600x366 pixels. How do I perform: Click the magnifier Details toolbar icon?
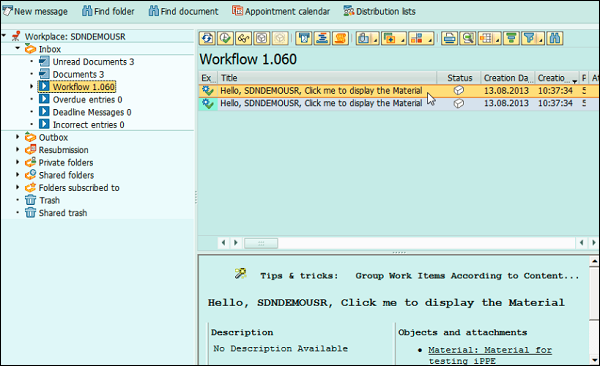[468, 38]
